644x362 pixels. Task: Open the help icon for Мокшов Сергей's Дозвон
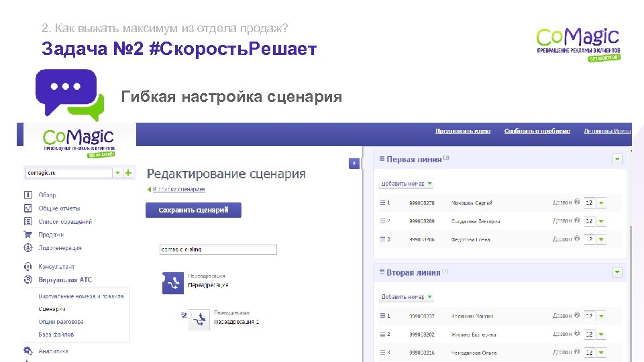[x=577, y=202]
